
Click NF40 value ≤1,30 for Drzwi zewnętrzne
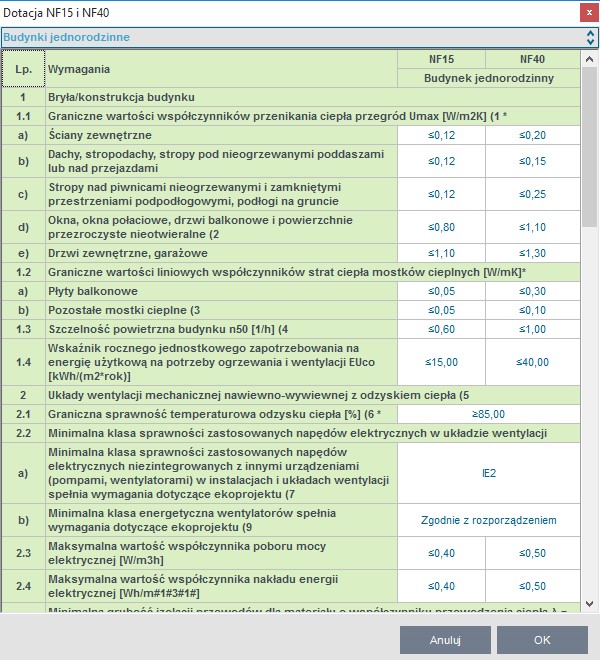coord(533,253)
